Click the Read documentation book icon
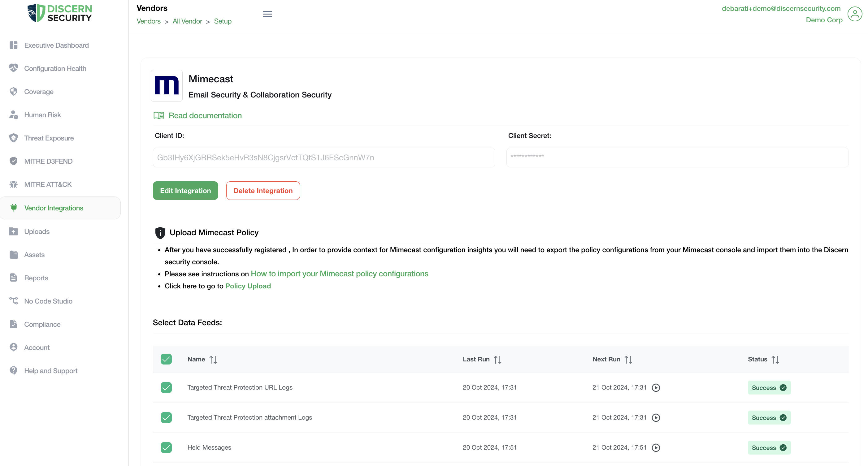 click(159, 115)
